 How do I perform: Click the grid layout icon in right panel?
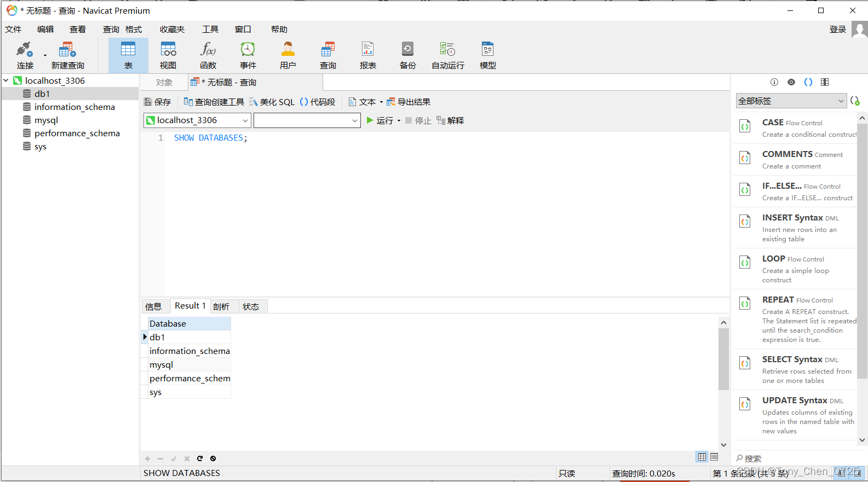[x=825, y=82]
